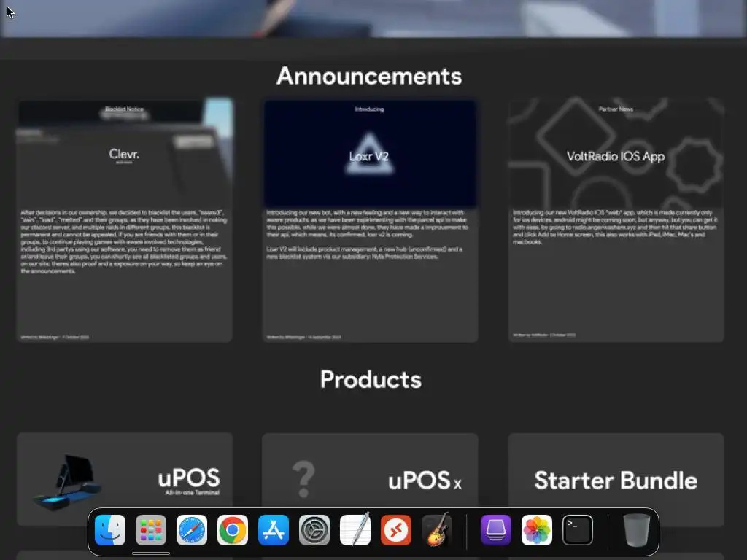
Task: Open the App Store dock icon
Action: 274,530
